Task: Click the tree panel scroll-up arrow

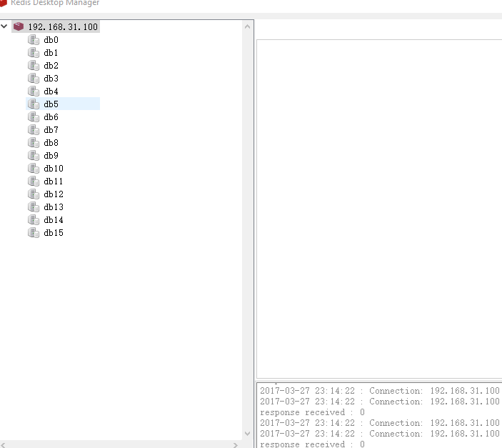Action: [x=247, y=26]
